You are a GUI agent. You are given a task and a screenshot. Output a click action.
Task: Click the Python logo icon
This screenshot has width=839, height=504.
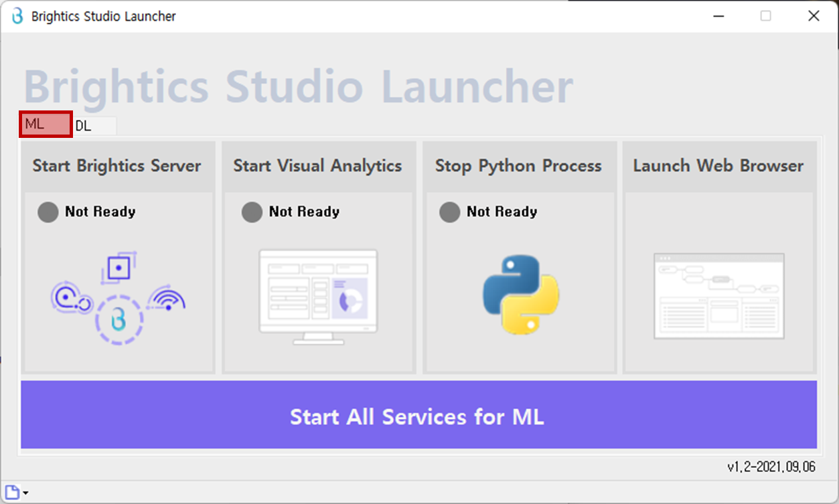[521, 295]
